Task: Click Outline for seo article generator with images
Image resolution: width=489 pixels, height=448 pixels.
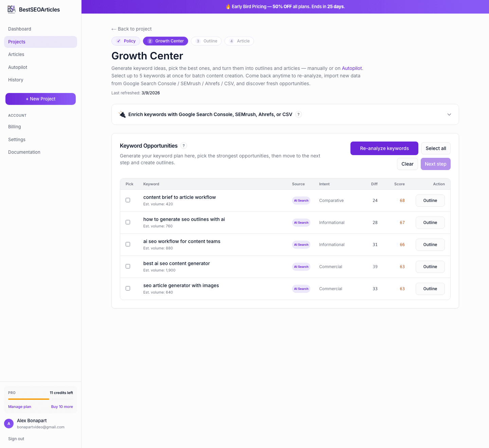Action: coord(430,288)
